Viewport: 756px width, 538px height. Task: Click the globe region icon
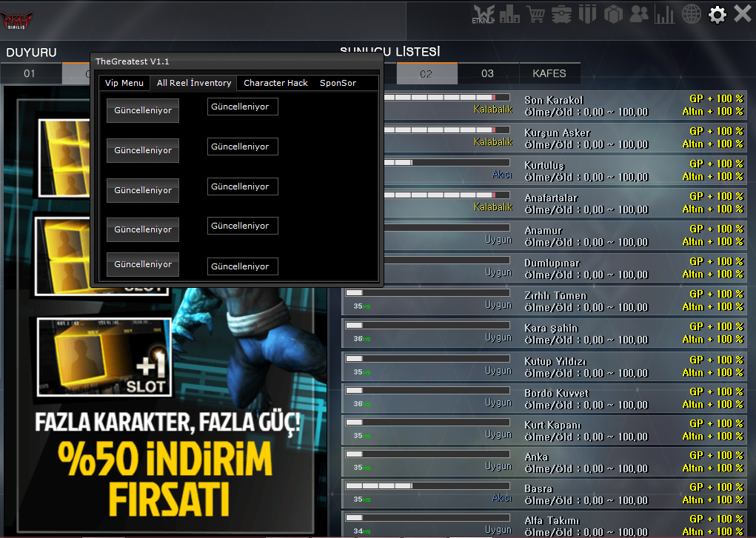point(691,15)
